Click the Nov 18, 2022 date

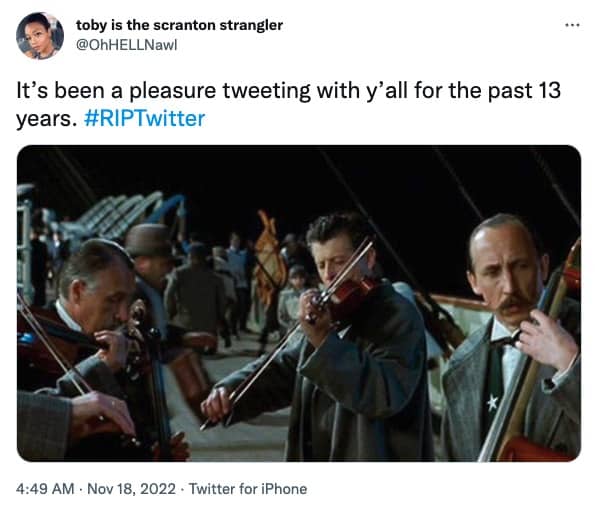132,489
